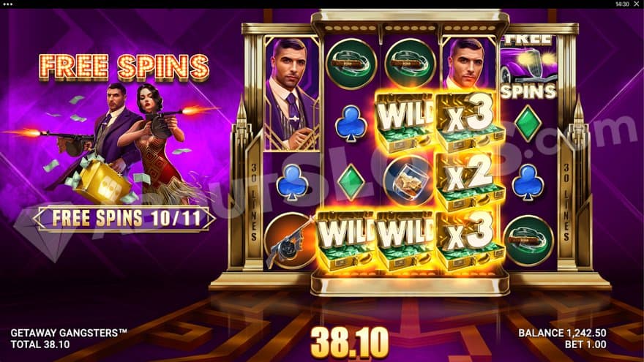
Task: Close the game window with X
Action: pyautogui.click(x=636, y=4)
